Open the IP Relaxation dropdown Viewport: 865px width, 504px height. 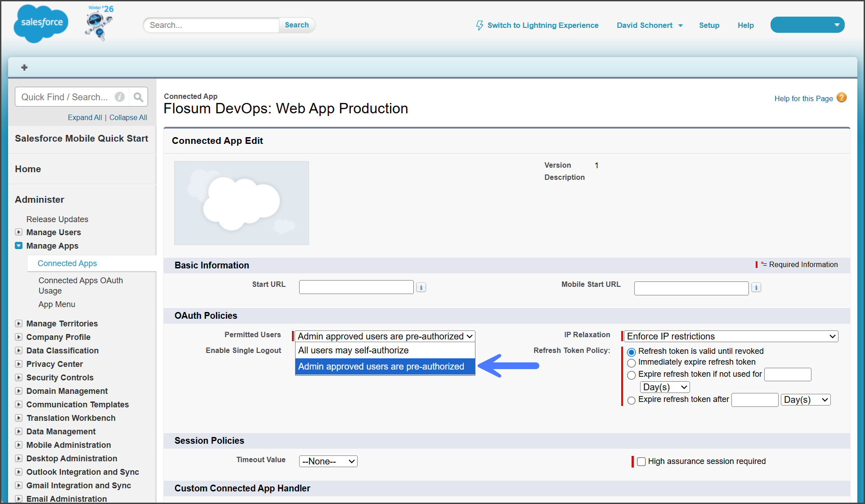click(x=731, y=336)
